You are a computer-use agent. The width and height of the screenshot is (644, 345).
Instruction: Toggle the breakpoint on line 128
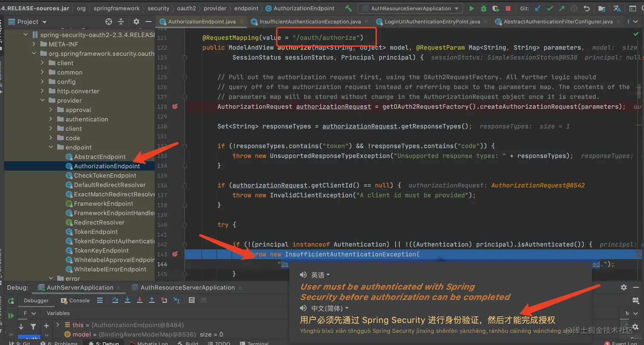tap(175, 106)
